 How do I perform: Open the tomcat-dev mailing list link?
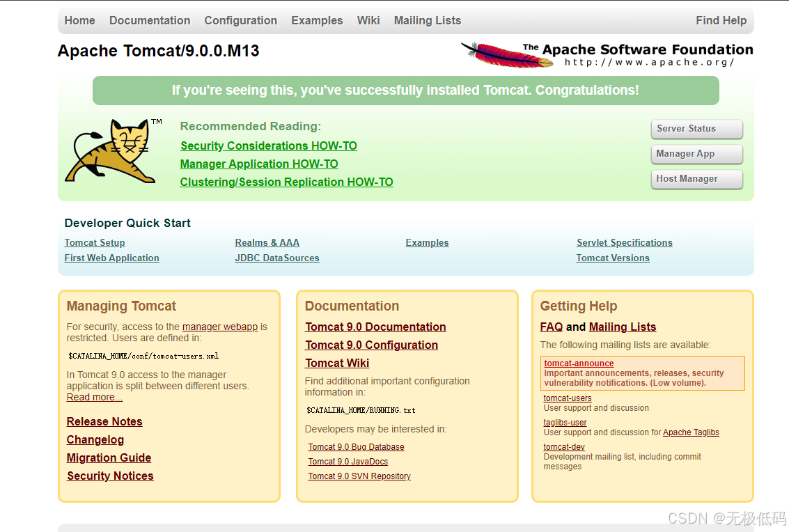[x=564, y=447]
